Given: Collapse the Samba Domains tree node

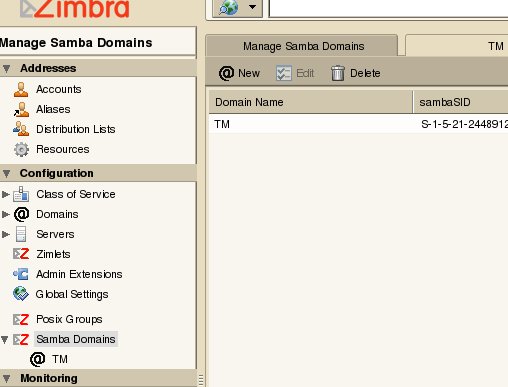Looking at the screenshot, I should click(x=5, y=340).
